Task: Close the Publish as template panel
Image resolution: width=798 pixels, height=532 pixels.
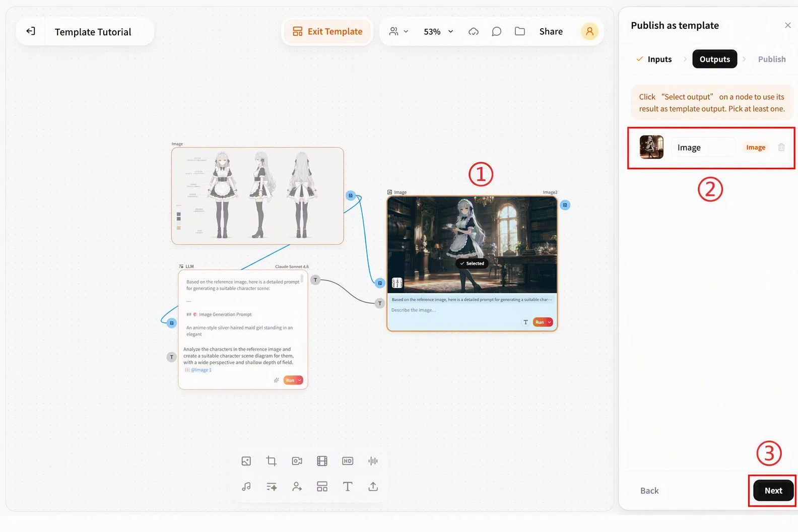Action: (788, 25)
